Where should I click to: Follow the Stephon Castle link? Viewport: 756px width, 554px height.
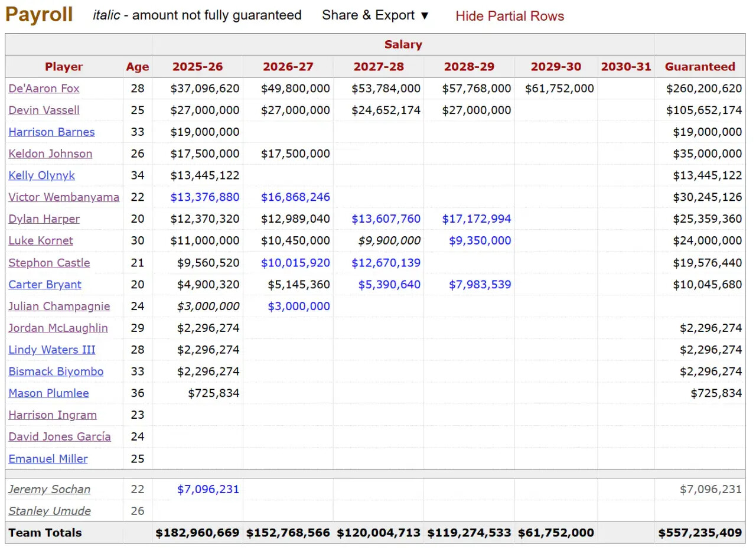pos(49,263)
